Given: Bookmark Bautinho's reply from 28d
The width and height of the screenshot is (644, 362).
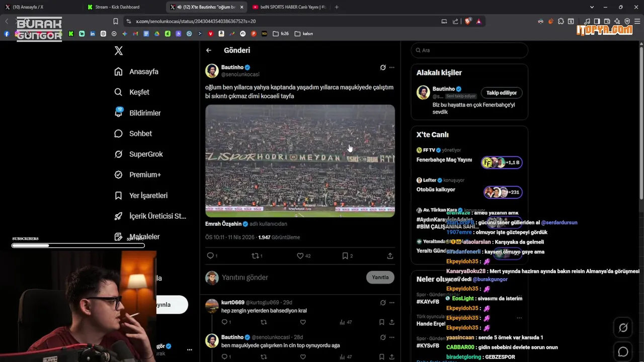Looking at the screenshot, I should [381, 357].
